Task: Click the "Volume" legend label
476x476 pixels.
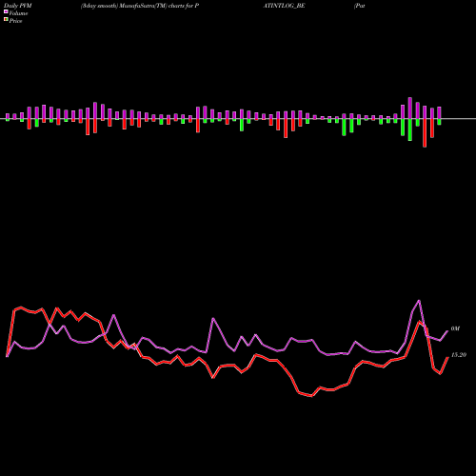Action: [18, 13]
